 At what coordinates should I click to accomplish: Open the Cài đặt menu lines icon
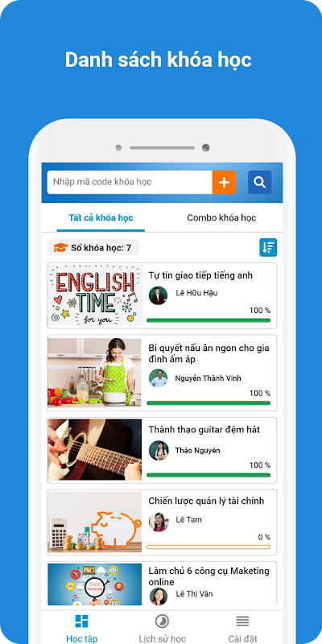click(x=242, y=621)
